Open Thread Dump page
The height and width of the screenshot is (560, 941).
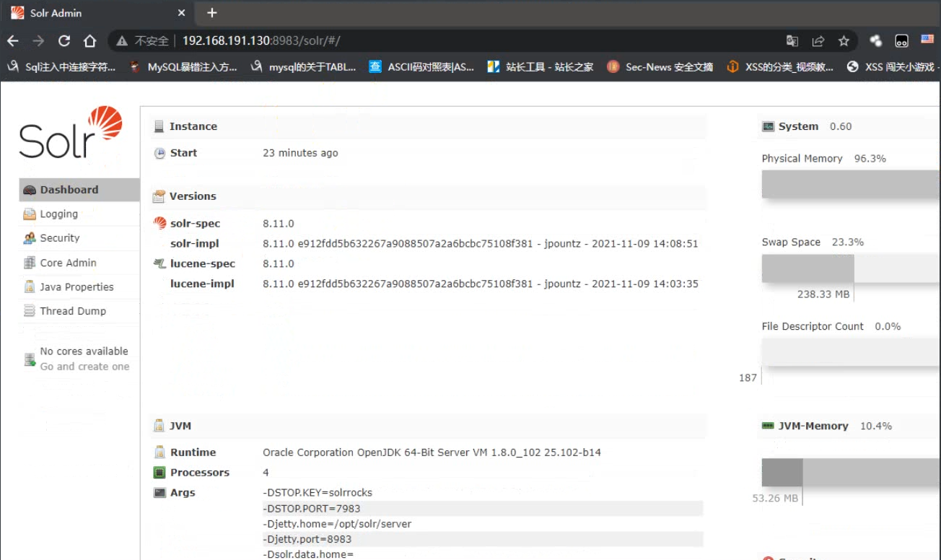pos(73,311)
